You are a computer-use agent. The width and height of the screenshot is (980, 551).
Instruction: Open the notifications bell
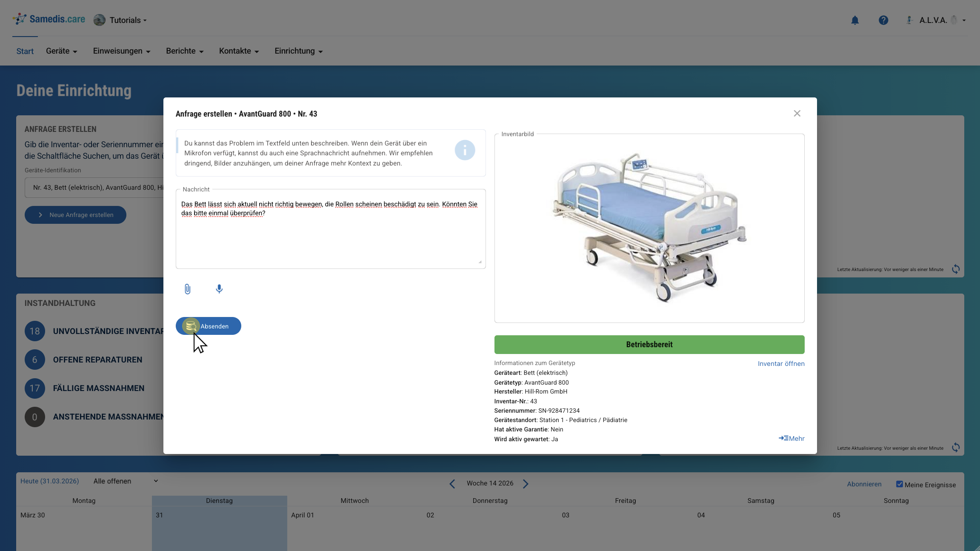click(x=855, y=20)
